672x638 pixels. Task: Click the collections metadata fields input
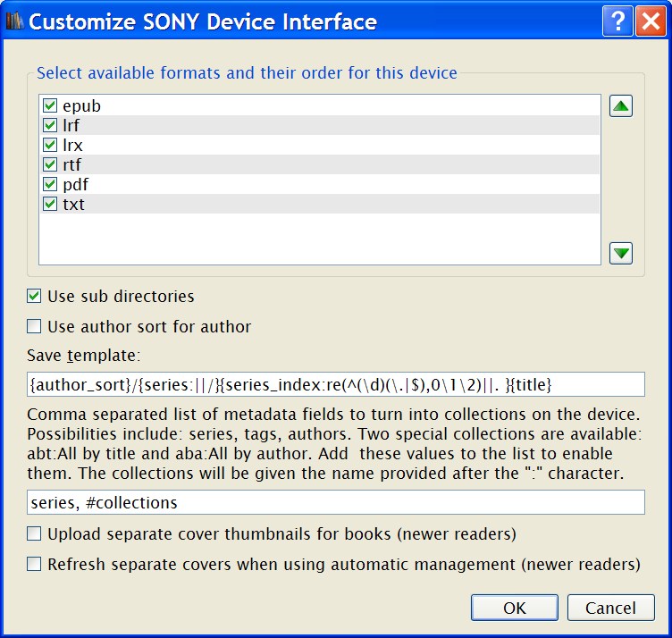(335, 503)
